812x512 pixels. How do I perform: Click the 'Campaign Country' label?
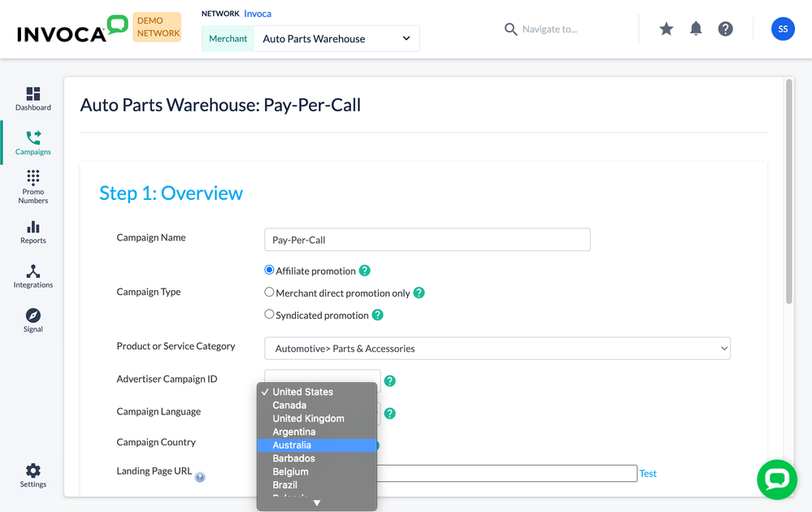(156, 442)
